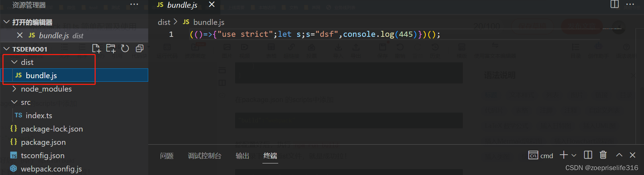This screenshot has width=644, height=175.
Task: Click line number 1 in editor gutter
Action: coord(171,34)
